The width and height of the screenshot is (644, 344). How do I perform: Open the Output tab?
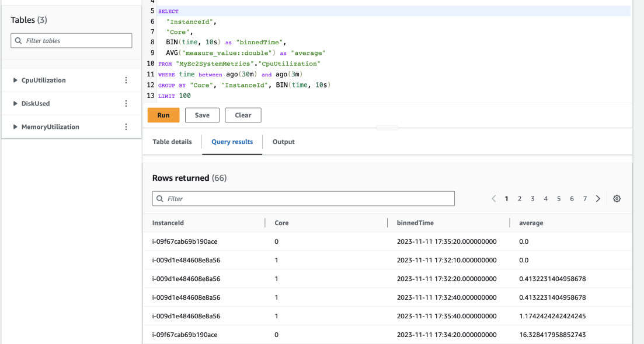click(x=283, y=142)
